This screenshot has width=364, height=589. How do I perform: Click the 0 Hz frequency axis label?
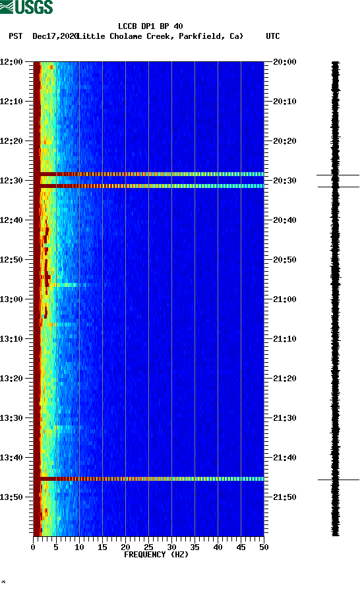click(x=33, y=547)
